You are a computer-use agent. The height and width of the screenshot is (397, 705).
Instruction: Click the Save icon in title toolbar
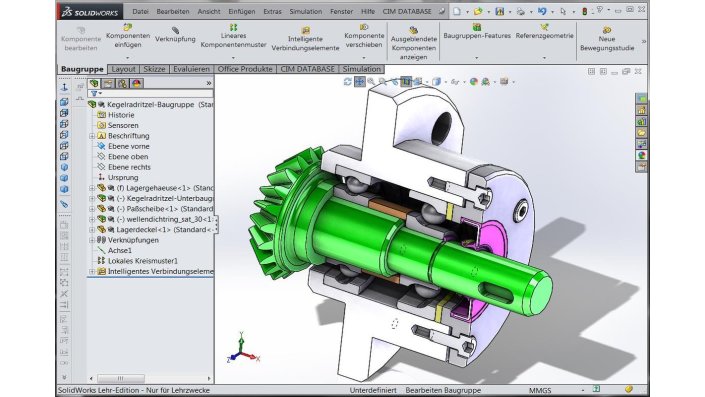coord(500,11)
